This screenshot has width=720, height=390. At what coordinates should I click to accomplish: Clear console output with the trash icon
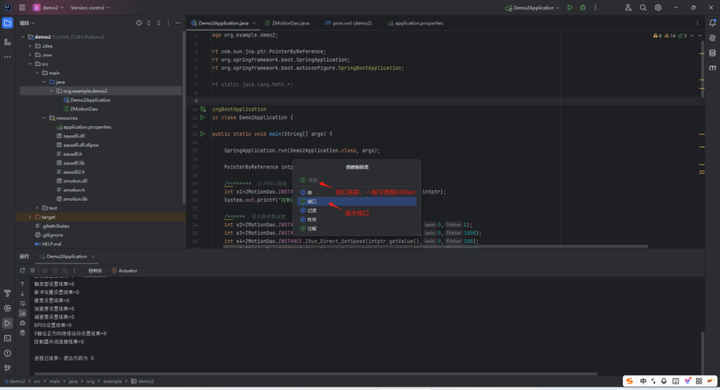22,333
